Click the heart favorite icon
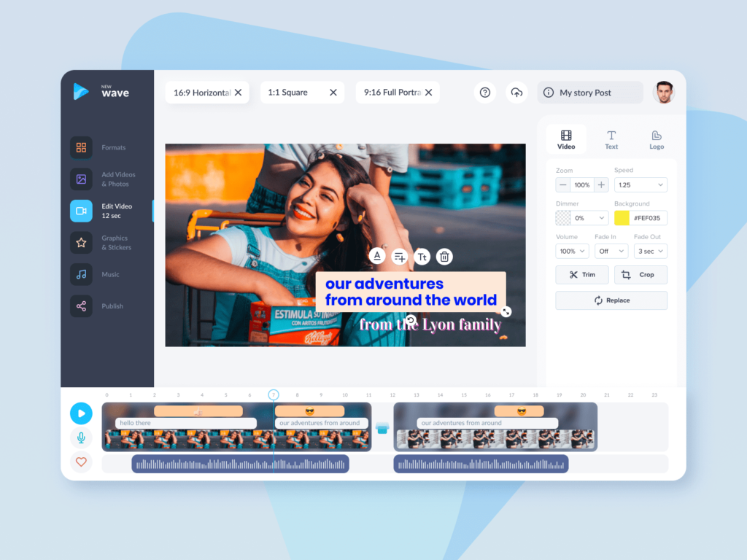 [81, 462]
